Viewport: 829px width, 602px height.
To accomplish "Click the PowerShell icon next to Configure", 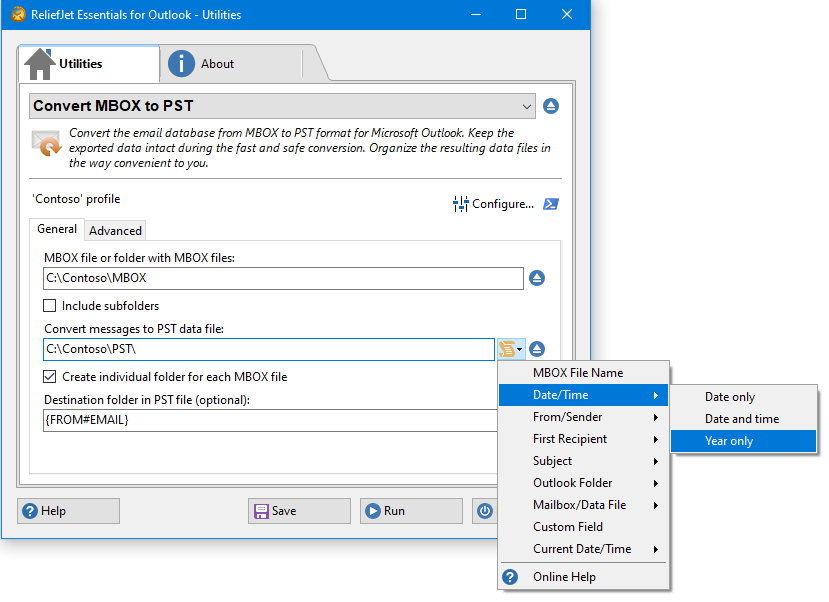I will click(x=551, y=204).
